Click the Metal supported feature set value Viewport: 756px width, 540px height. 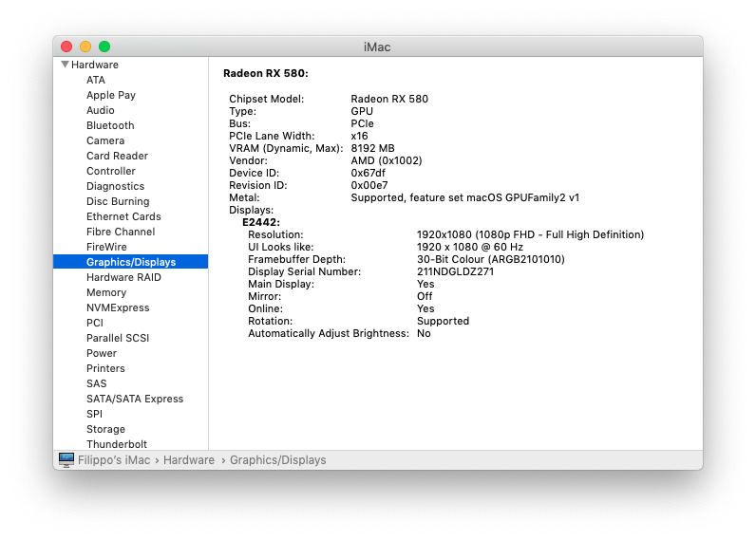pos(464,197)
